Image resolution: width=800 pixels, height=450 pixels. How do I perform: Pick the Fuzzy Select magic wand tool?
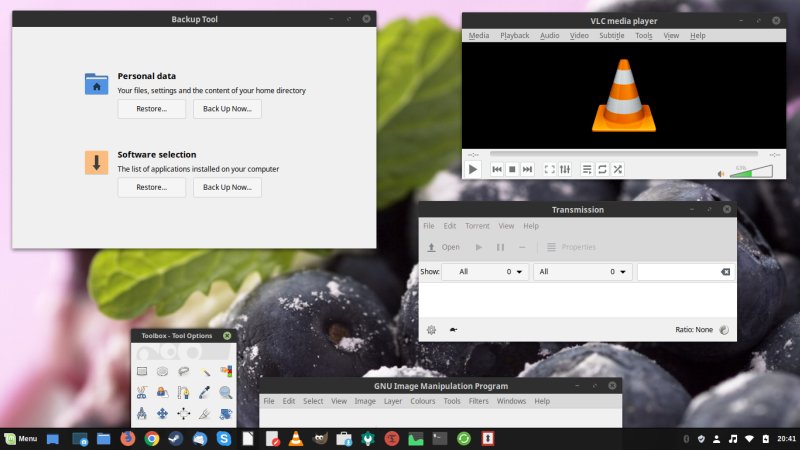coord(205,371)
